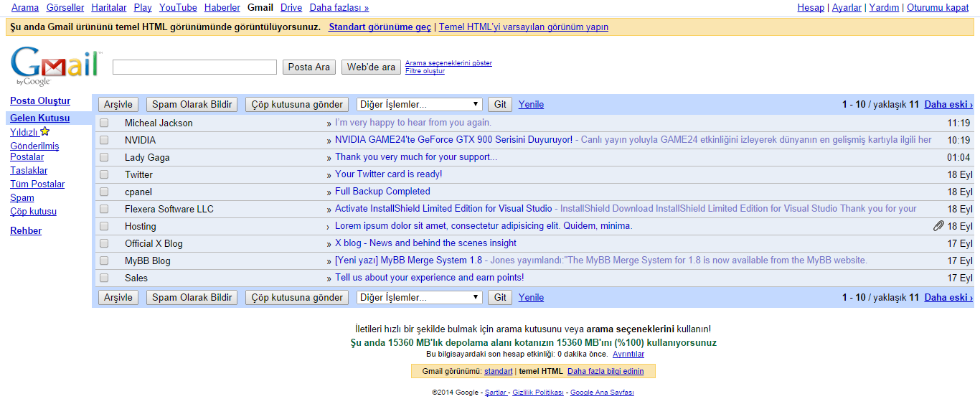Click the top Çöp kutusuna gönder button
Image resolution: width=980 pixels, height=399 pixels.
[x=297, y=104]
